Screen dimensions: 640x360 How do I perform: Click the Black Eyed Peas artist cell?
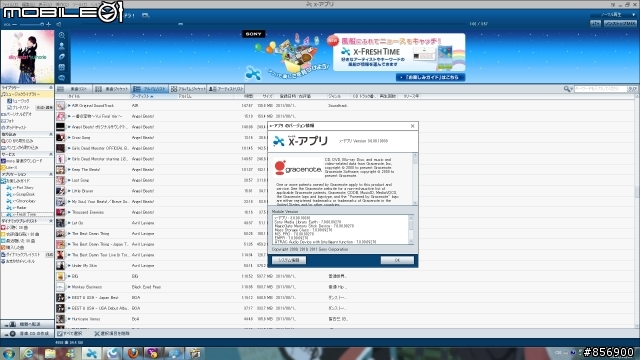coord(146,287)
